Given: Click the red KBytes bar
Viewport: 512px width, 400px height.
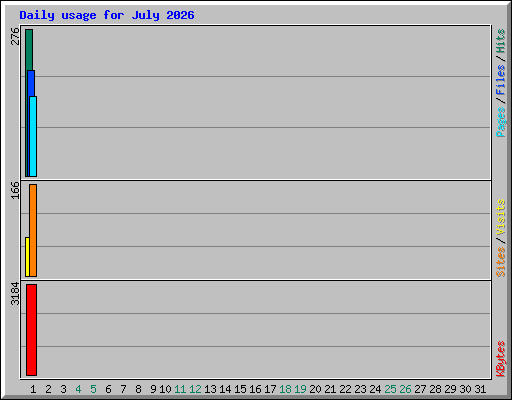Looking at the screenshot, I should (31, 330).
